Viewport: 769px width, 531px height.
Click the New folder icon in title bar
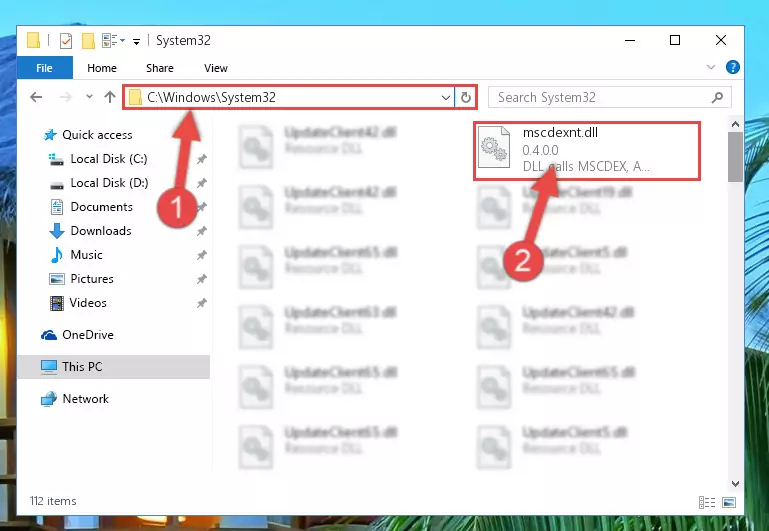tap(88, 41)
